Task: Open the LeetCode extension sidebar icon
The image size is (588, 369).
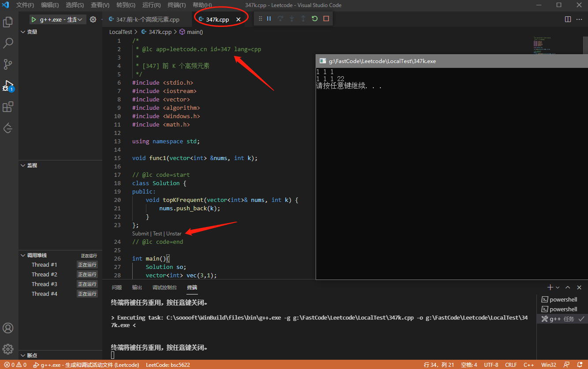Action: click(8, 128)
